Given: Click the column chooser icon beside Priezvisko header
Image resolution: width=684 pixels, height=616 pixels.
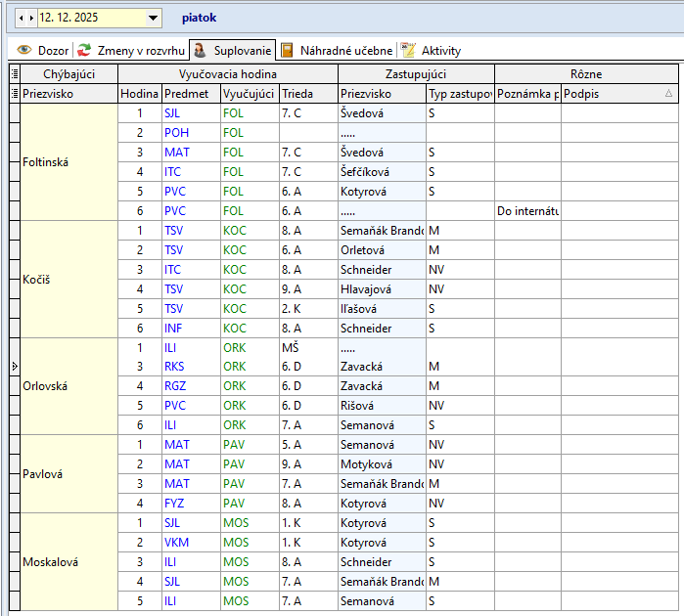Looking at the screenshot, I should pos(14,93).
